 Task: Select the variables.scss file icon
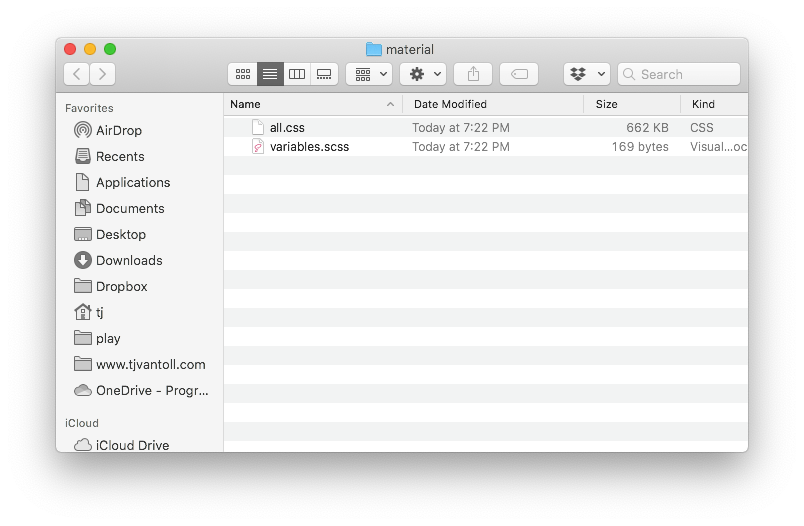click(x=258, y=147)
